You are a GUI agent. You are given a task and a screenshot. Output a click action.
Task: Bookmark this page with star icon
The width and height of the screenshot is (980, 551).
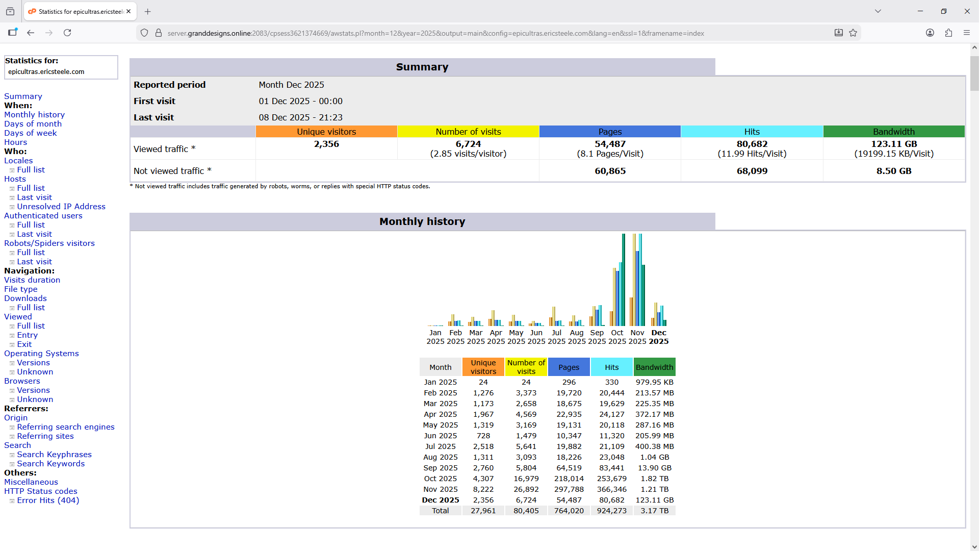point(854,33)
